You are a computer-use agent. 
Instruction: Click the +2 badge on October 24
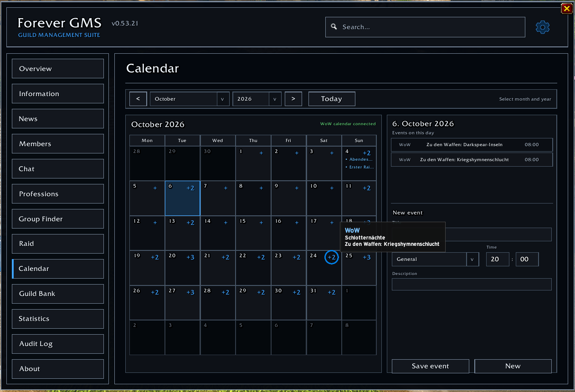[x=332, y=257]
